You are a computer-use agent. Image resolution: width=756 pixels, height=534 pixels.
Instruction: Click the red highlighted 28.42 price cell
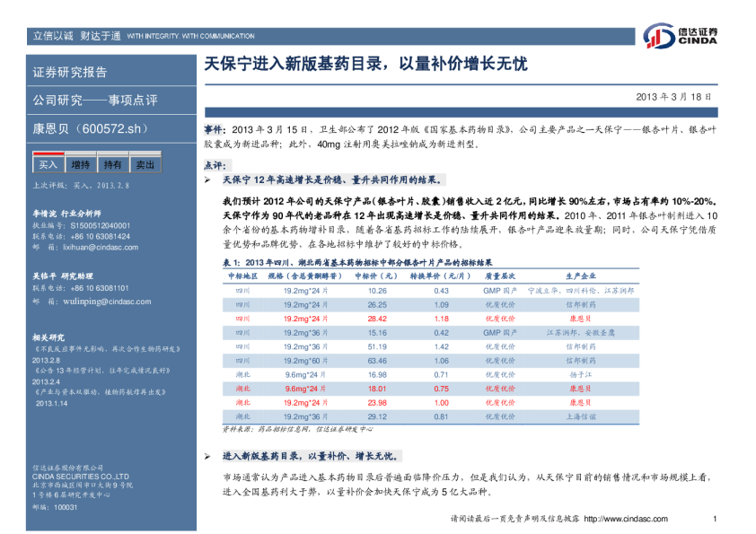pyautogui.click(x=377, y=318)
